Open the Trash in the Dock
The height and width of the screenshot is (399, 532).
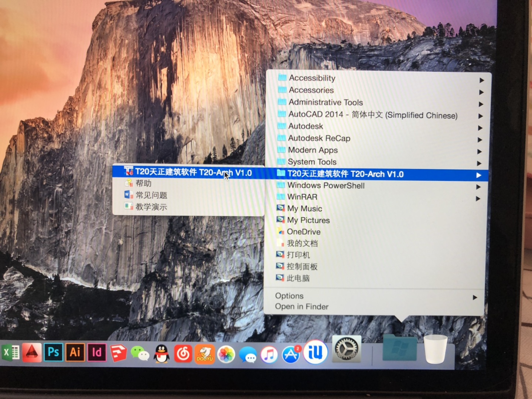point(435,348)
